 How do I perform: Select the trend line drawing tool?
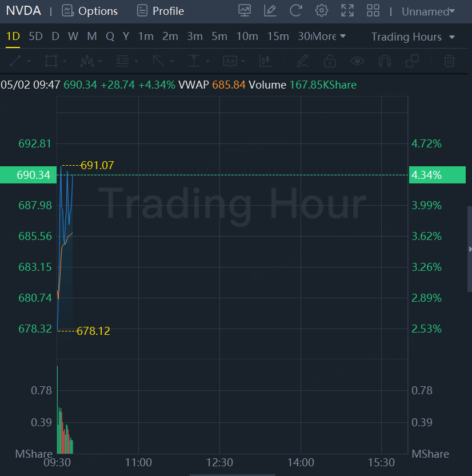tap(15, 61)
